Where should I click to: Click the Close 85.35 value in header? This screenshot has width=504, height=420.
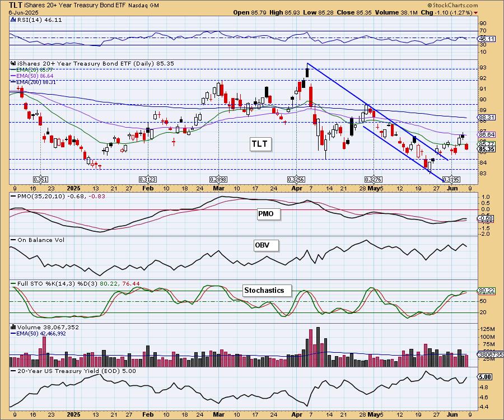[x=354, y=12]
